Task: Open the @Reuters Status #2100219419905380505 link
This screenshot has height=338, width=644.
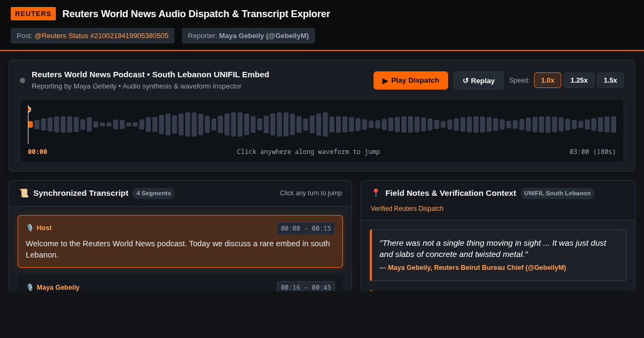Action: [101, 36]
